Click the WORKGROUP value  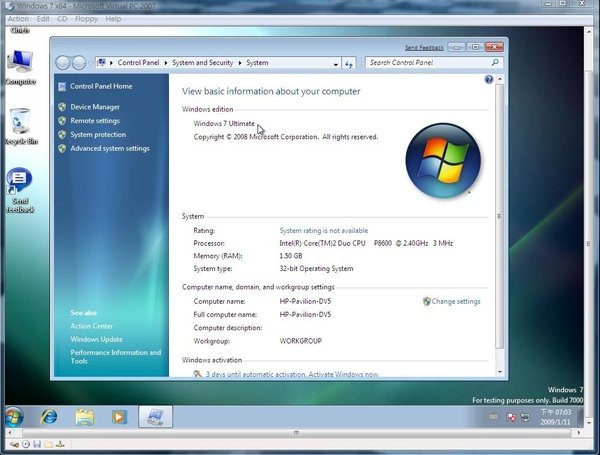pyautogui.click(x=300, y=341)
